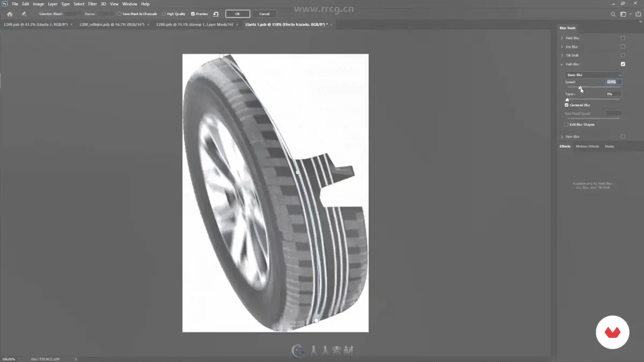Enable the Iris Blur checkbox

coord(623,47)
